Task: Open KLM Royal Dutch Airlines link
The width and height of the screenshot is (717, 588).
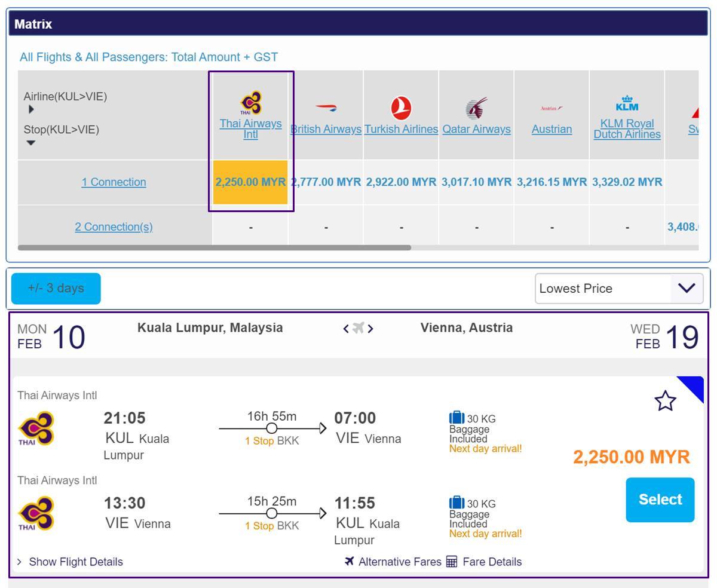Action: coord(627,129)
